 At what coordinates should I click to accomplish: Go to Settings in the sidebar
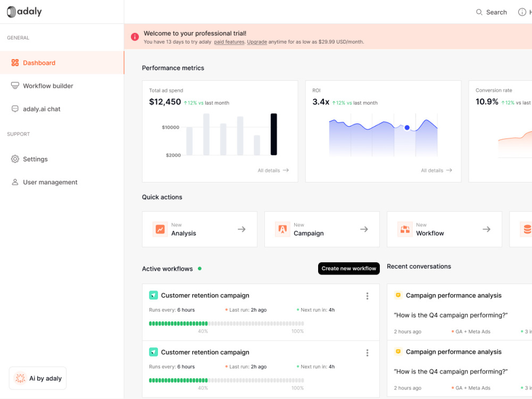[62, 159]
